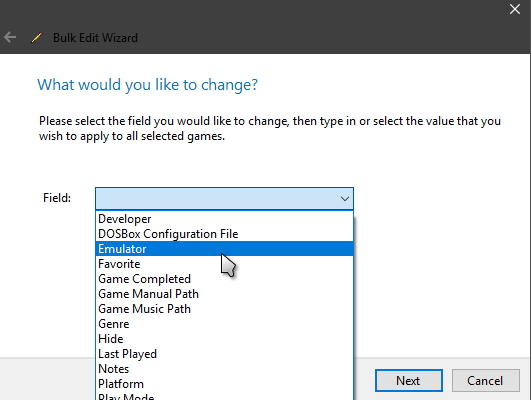The width and height of the screenshot is (531, 400).
Task: Select Game Manual Path field
Action: click(x=224, y=294)
